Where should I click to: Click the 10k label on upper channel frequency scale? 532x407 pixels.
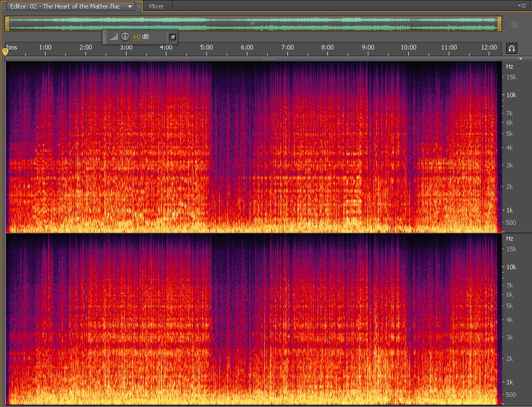tap(511, 95)
